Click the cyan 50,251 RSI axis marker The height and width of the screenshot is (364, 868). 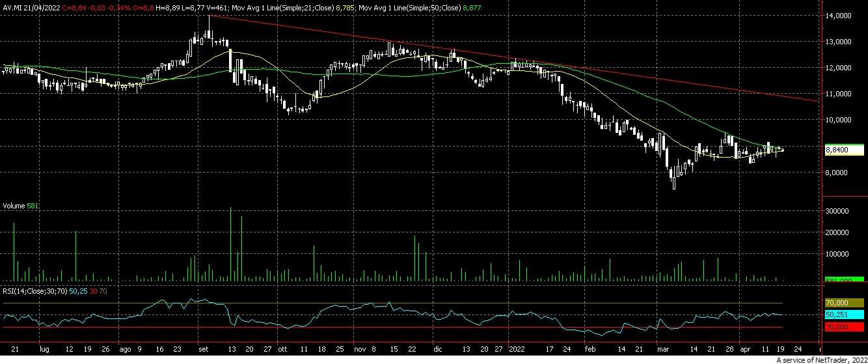click(844, 315)
